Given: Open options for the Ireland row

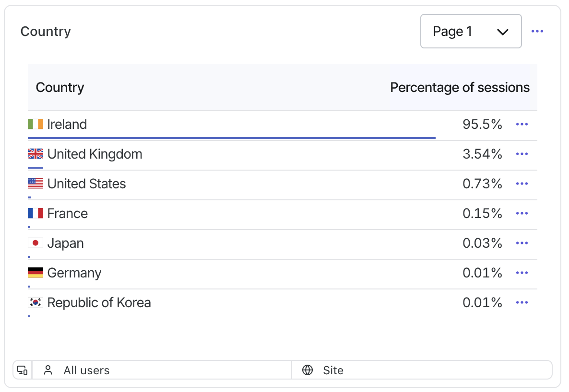Looking at the screenshot, I should click(522, 125).
